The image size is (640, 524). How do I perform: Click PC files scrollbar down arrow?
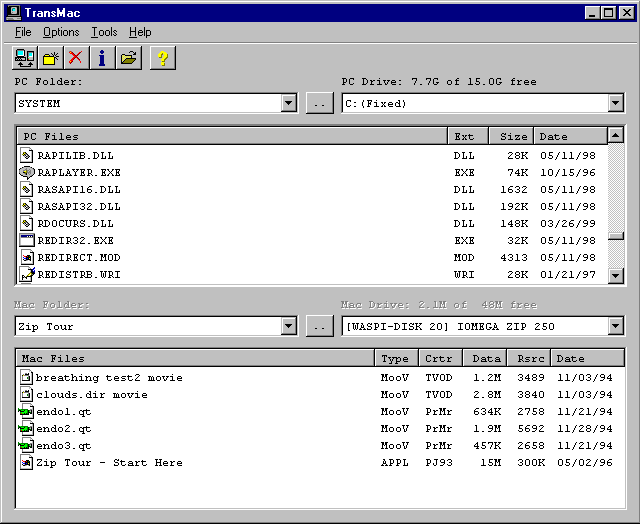pos(616,276)
